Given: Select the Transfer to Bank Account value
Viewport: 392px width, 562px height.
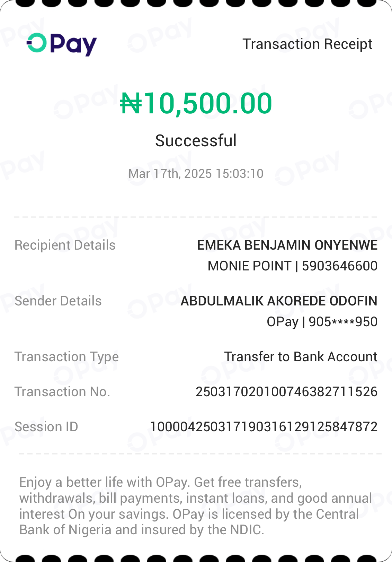Looking at the screenshot, I should pos(301,357).
